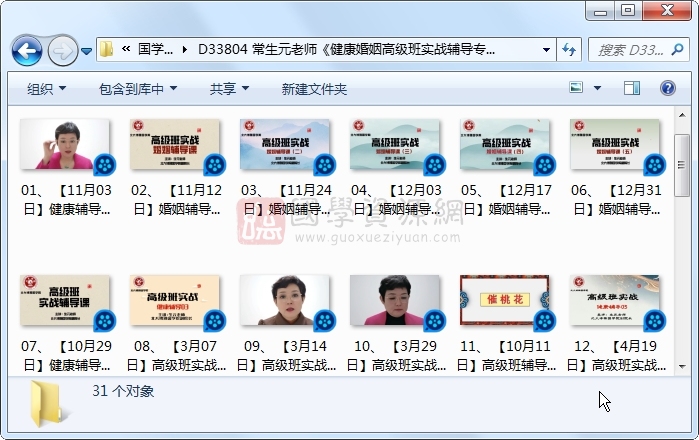The width and height of the screenshot is (699, 440).
Task: Click file name 01、【11月03日】健康辅导...
Action: coord(66,199)
